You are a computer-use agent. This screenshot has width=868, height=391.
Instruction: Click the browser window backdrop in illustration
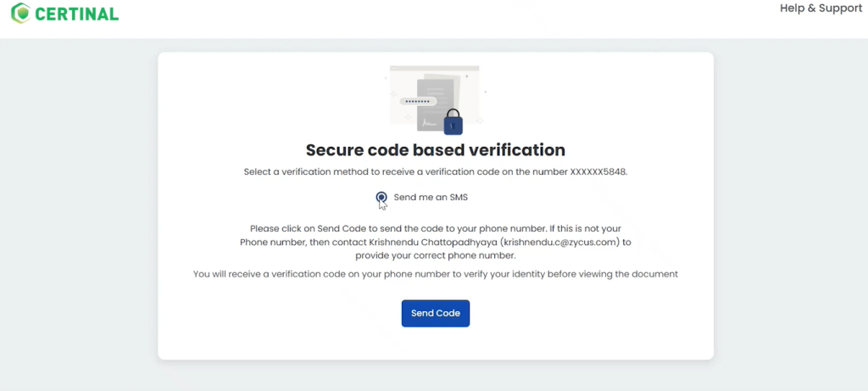click(x=434, y=94)
